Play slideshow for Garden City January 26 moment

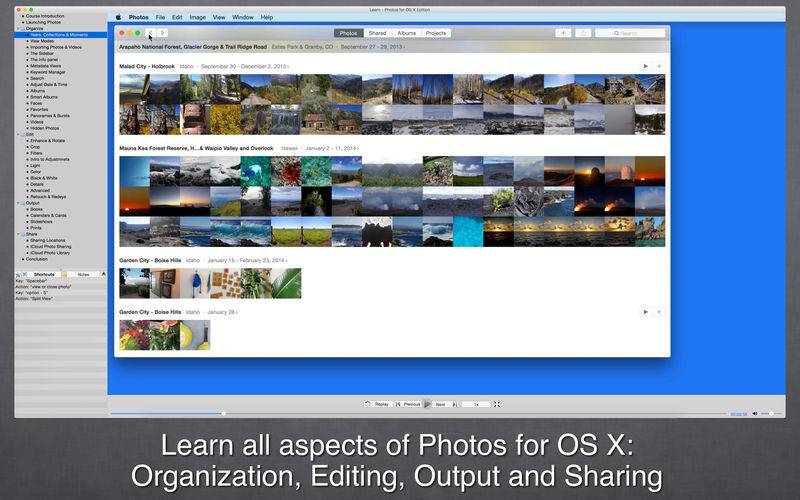(645, 312)
